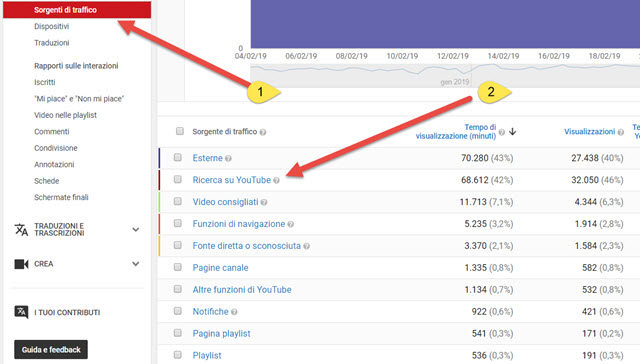Open Schede report in sidebar
The height and width of the screenshot is (364, 640).
pos(47,181)
